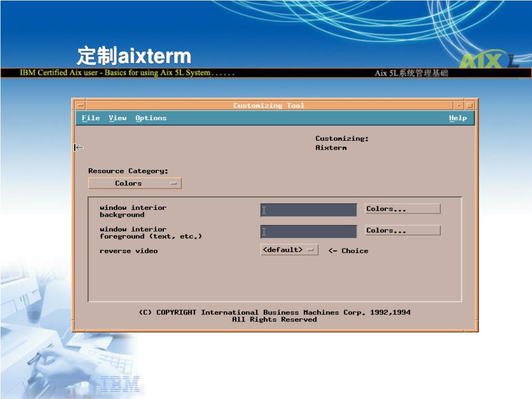Click the 'reverse video' label
Viewport: 532px width, 399px height.
(129, 251)
